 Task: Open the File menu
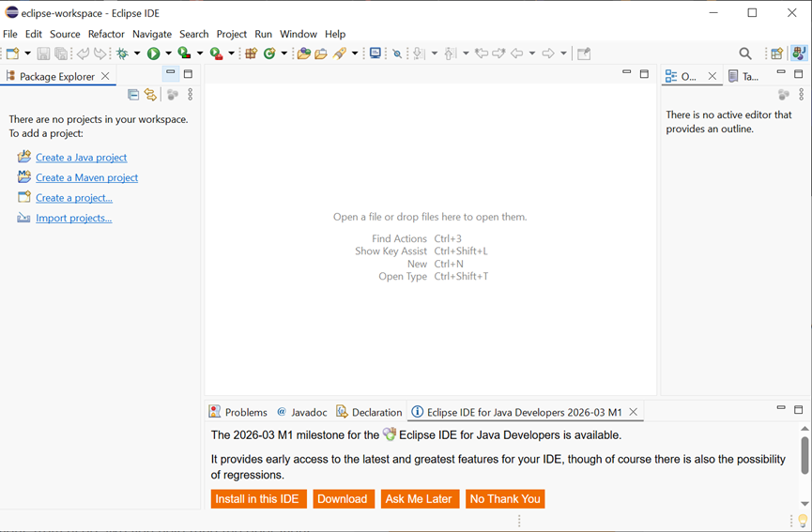[x=9, y=34]
